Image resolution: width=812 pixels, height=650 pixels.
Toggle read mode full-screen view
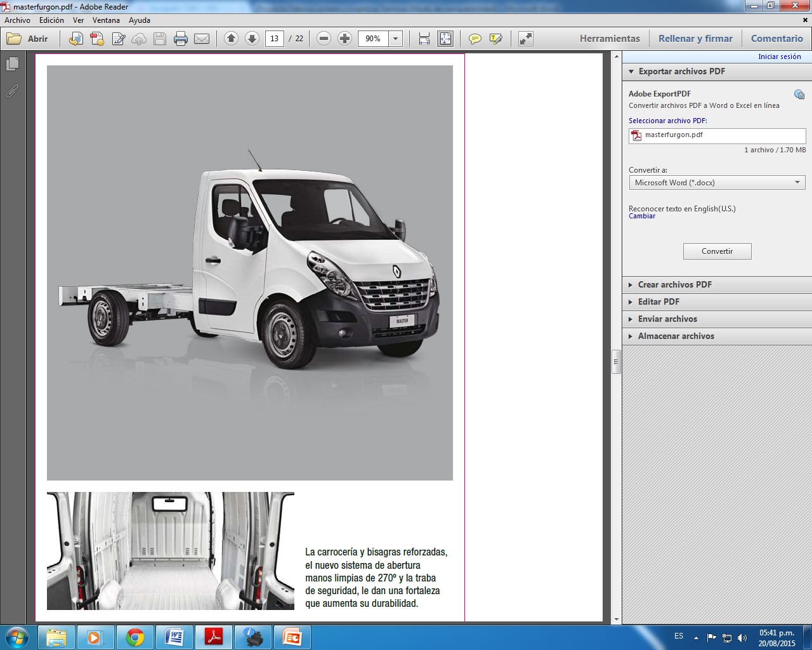526,39
